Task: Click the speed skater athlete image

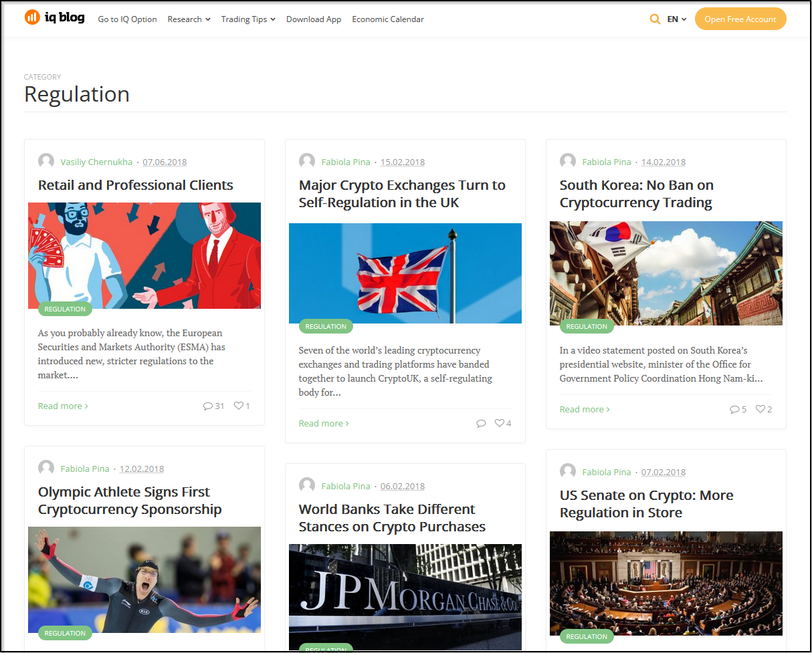Action: click(x=144, y=579)
